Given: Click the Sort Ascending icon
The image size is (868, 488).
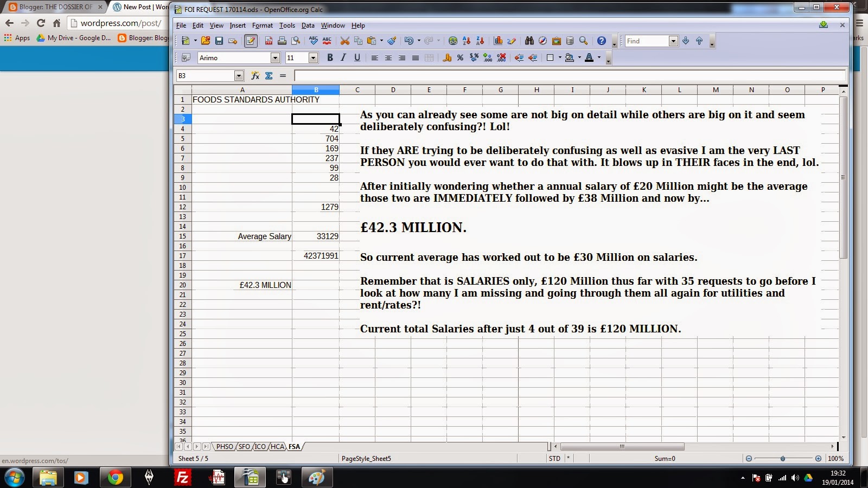Looking at the screenshot, I should click(467, 41).
